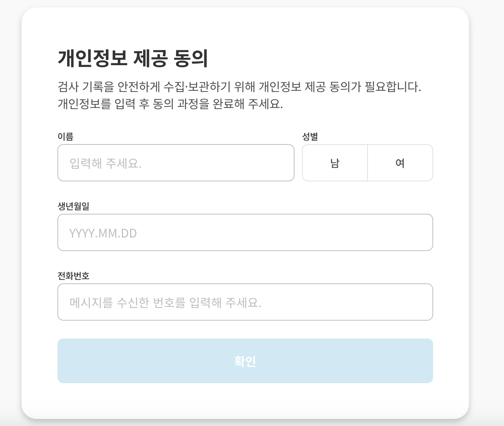The height and width of the screenshot is (426, 504).
Task: Select 남 as the gender
Action: (x=335, y=163)
